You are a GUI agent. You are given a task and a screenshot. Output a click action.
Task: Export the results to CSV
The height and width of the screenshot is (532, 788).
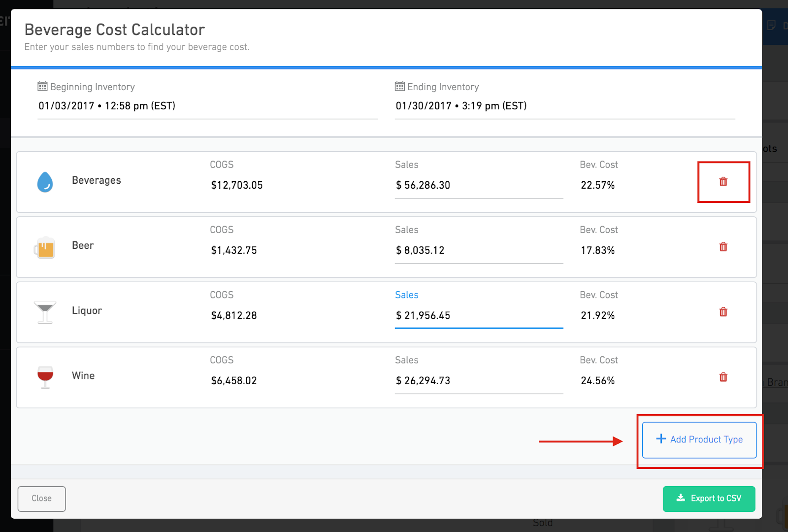coord(709,499)
